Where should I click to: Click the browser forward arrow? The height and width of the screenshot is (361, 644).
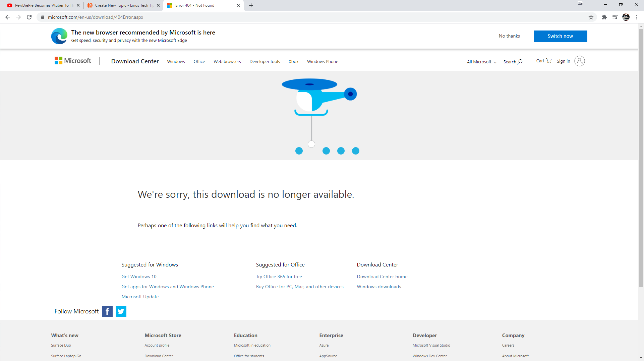[18, 17]
